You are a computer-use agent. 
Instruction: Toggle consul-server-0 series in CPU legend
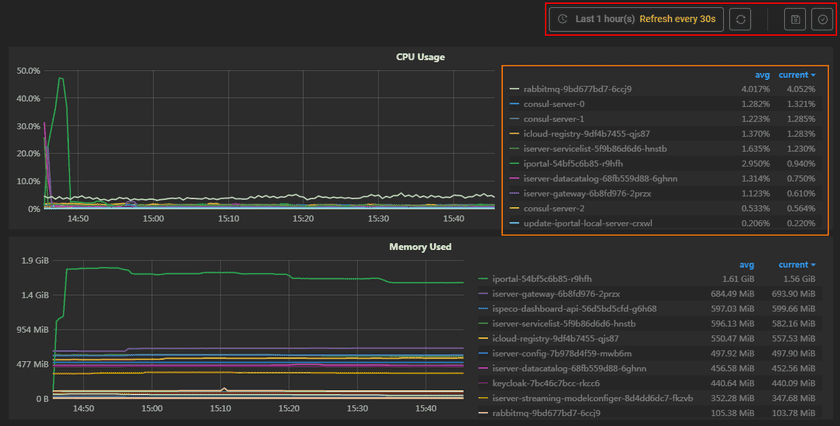pyautogui.click(x=553, y=104)
